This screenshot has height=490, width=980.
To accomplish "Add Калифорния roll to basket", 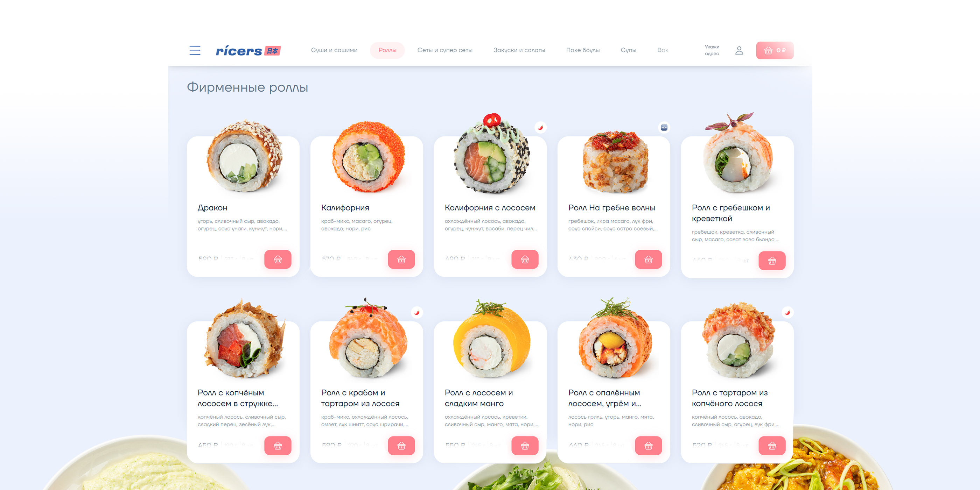I will click(401, 259).
